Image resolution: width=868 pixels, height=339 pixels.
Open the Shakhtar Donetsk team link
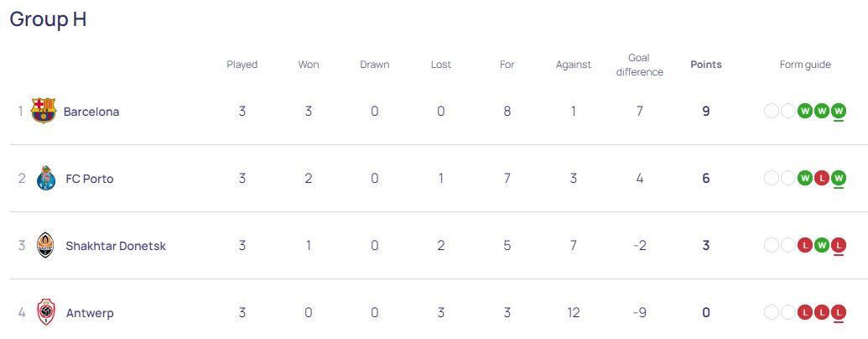[116, 245]
